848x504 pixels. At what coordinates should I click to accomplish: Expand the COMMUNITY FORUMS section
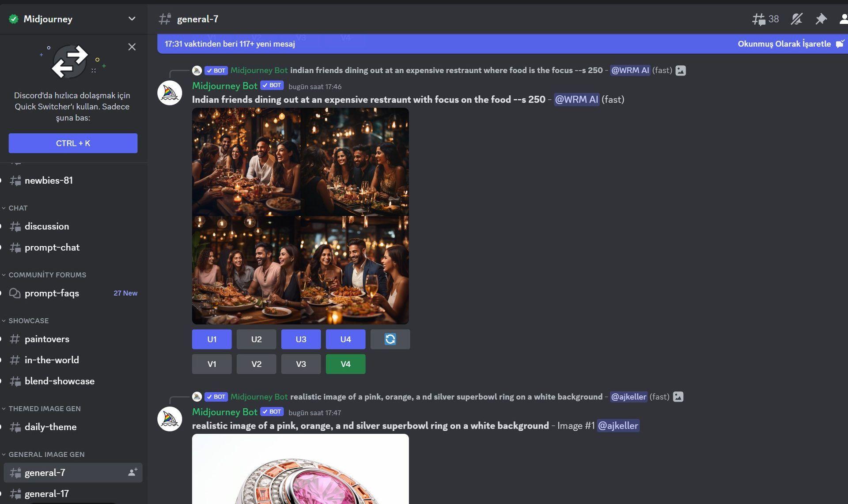pos(47,275)
